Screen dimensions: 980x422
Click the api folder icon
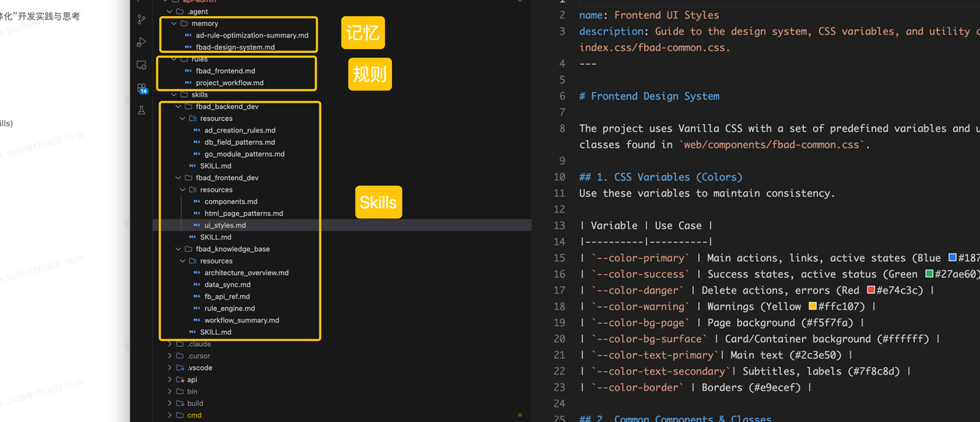click(180, 380)
